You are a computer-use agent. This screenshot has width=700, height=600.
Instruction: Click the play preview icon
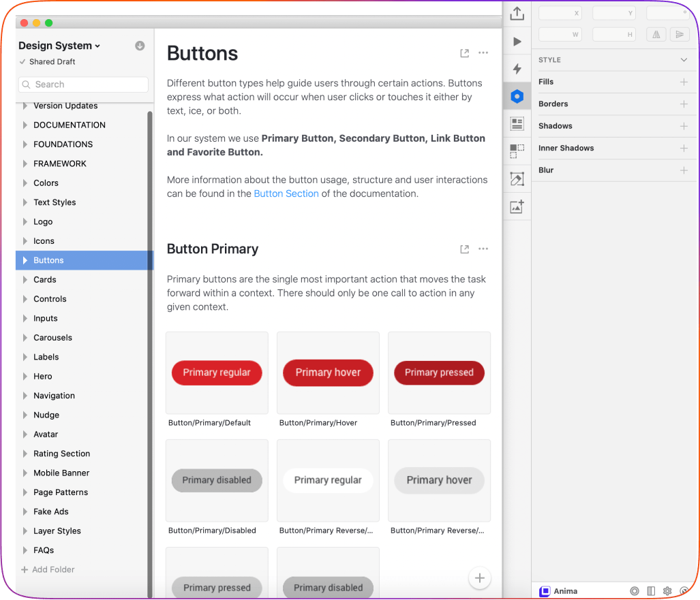tap(517, 42)
